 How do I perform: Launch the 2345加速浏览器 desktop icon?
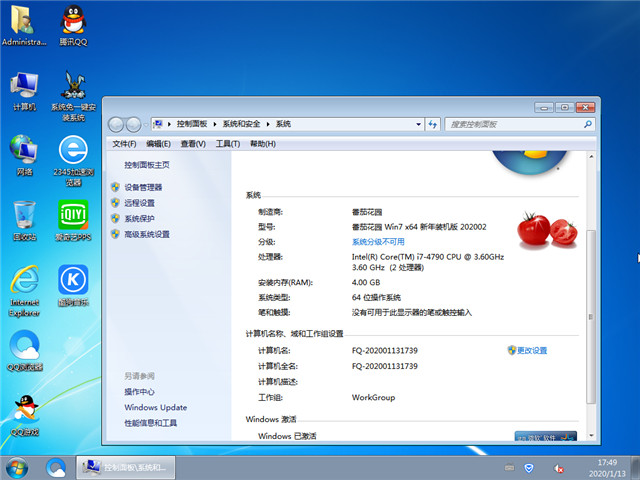[73, 161]
